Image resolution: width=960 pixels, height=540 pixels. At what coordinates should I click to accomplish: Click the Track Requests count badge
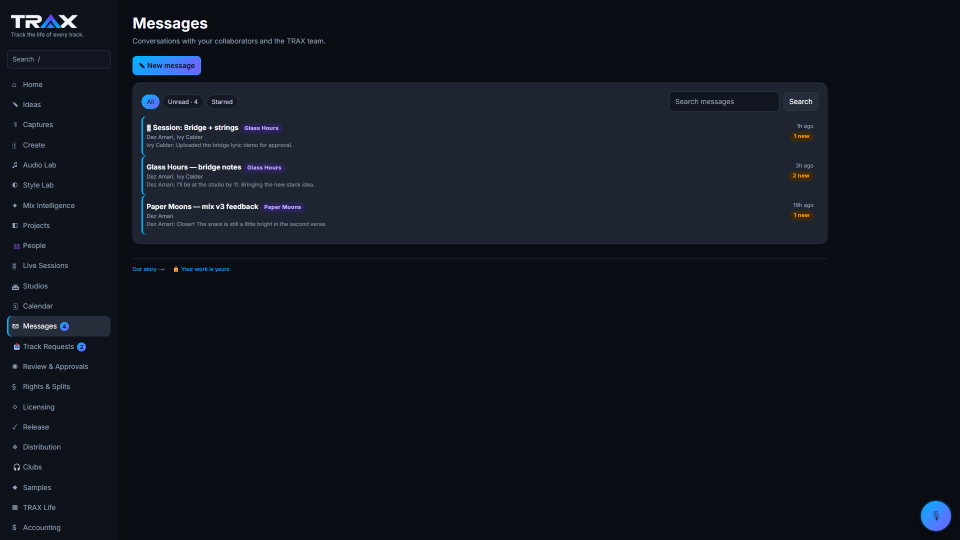coord(81,347)
